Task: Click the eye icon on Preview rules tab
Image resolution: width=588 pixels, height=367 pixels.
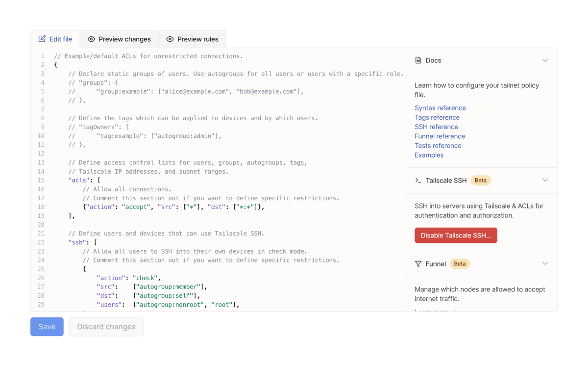Action: coord(170,39)
